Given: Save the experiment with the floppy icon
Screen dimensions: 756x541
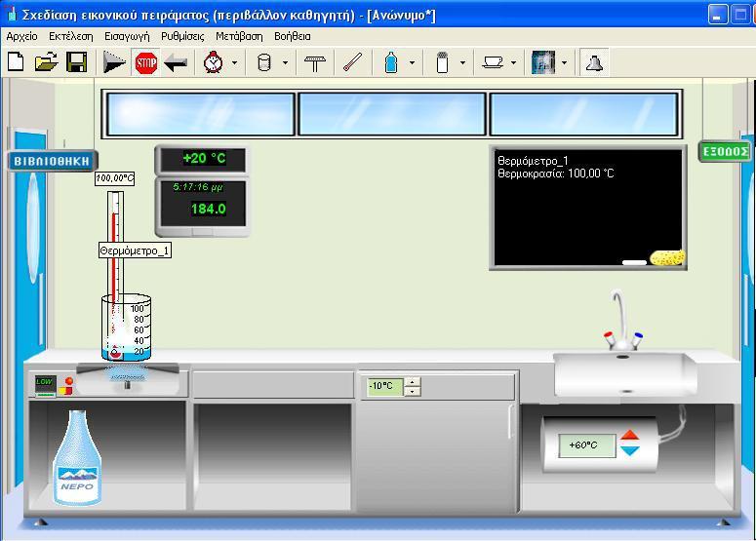Looking at the screenshot, I should tap(77, 62).
